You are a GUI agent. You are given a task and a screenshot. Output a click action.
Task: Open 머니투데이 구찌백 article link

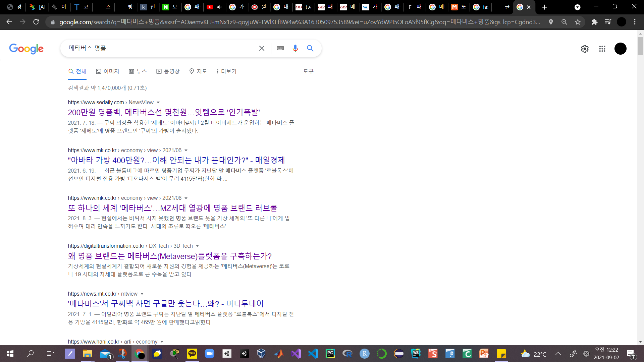click(x=165, y=304)
